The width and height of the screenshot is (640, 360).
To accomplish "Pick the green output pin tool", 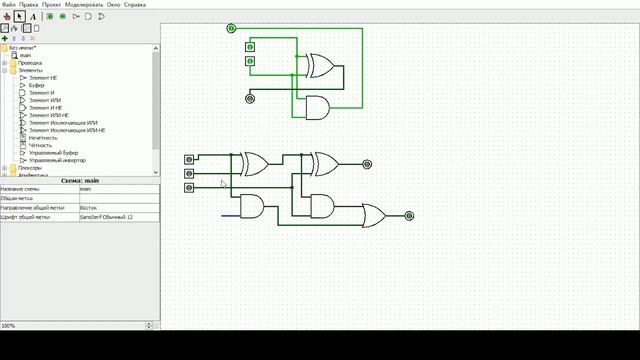I will tap(63, 17).
